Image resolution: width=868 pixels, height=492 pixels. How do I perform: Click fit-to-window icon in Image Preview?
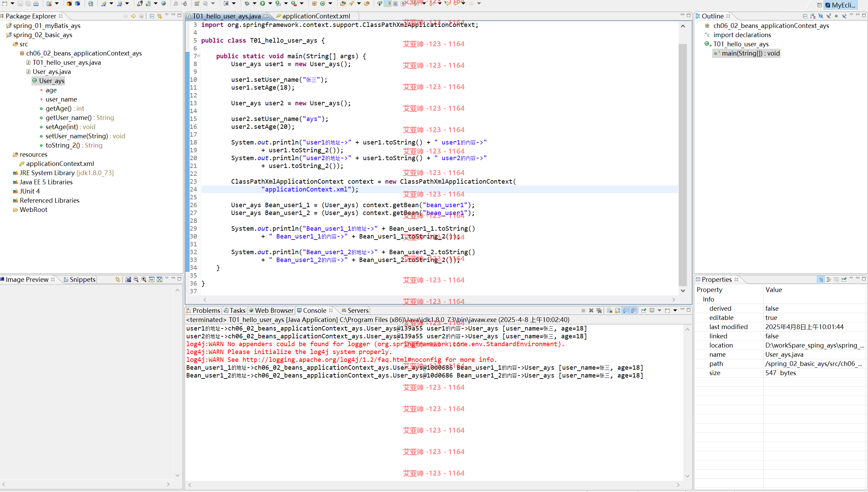(160, 279)
